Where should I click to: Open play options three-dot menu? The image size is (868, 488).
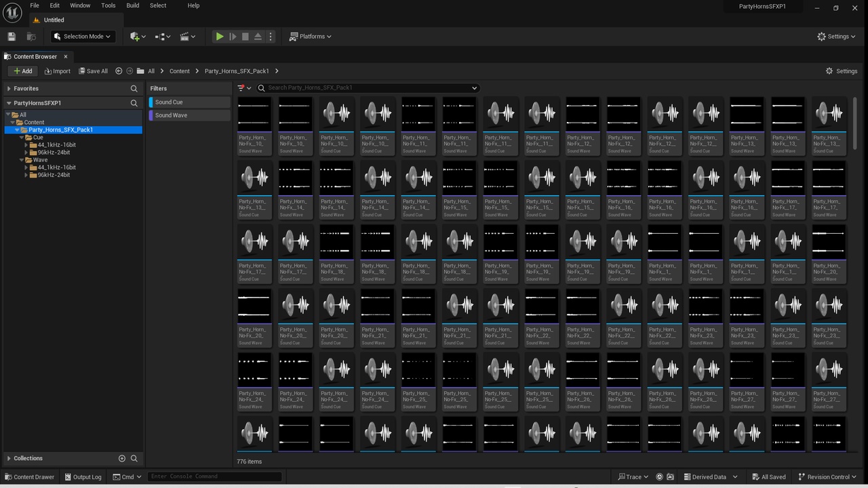[271, 37]
